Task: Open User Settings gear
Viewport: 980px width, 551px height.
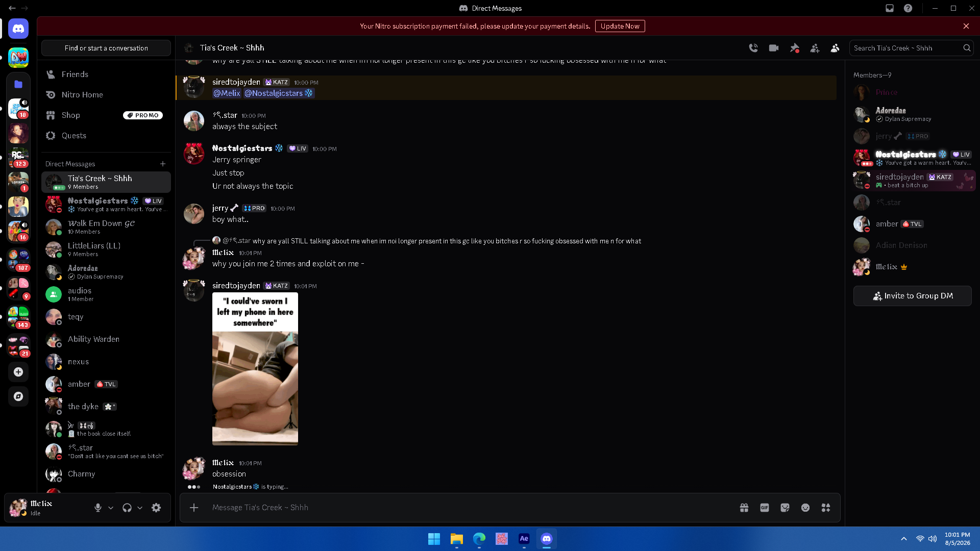Action: 156,508
